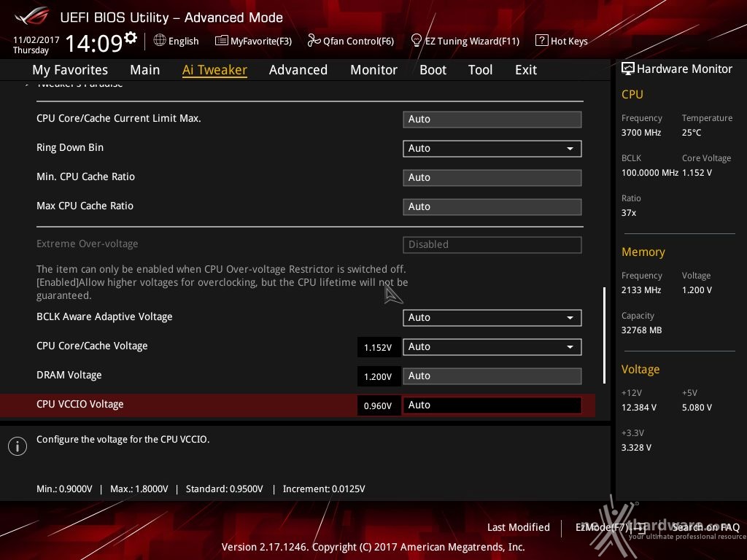Select the BCLK Aware Adaptive Voltage label

[104, 316]
